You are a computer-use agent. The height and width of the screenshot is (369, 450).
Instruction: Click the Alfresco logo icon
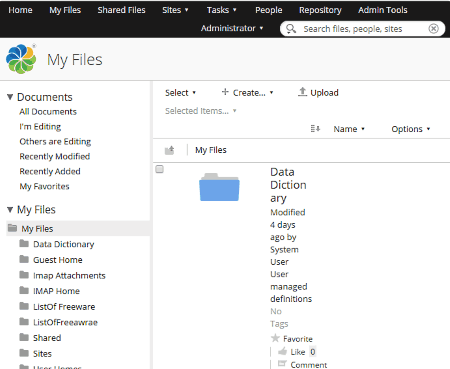pyautogui.click(x=21, y=59)
